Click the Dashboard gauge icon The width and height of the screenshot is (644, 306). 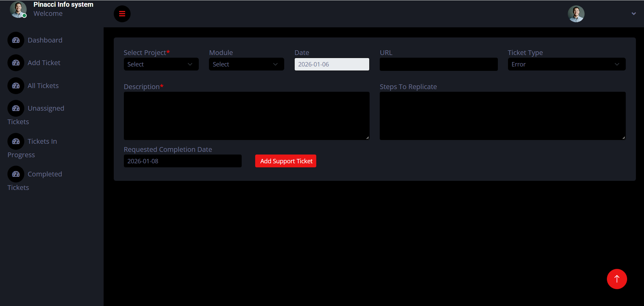point(16,40)
